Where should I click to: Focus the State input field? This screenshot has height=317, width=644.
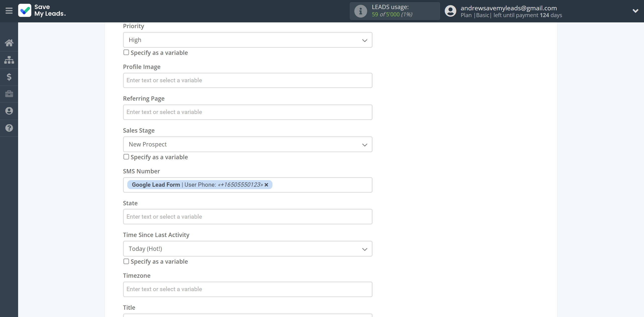(x=248, y=217)
